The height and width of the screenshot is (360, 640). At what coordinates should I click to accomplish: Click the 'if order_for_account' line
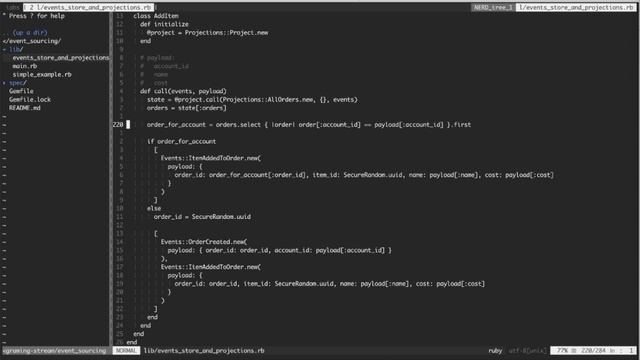pos(181,141)
